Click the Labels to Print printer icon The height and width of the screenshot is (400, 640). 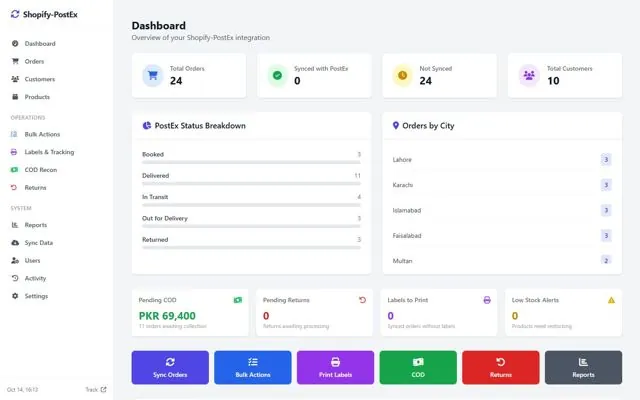point(487,300)
